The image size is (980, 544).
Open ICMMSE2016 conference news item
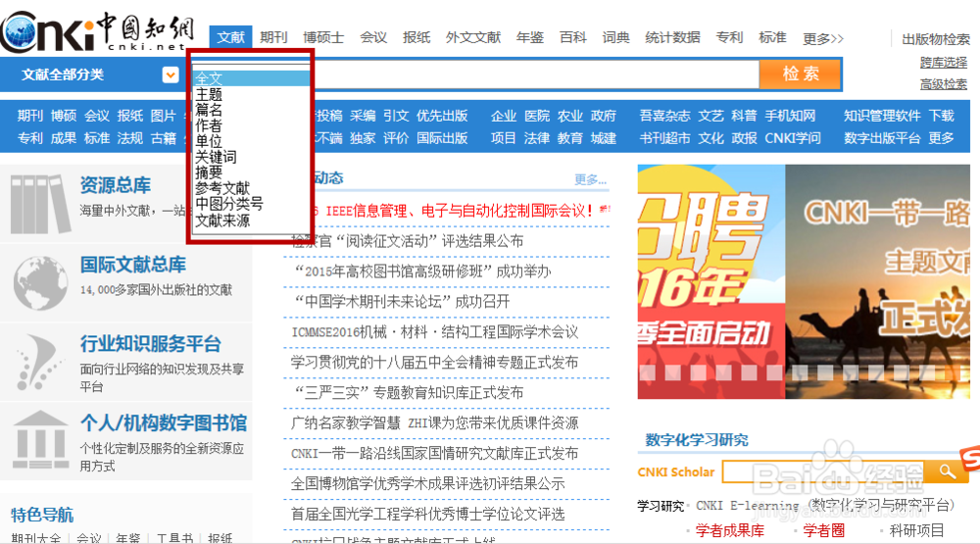[435, 332]
